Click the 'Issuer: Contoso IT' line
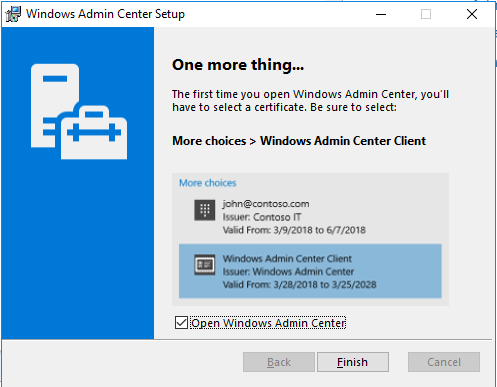Image resolution: width=497 pixels, height=387 pixels. coord(262,217)
